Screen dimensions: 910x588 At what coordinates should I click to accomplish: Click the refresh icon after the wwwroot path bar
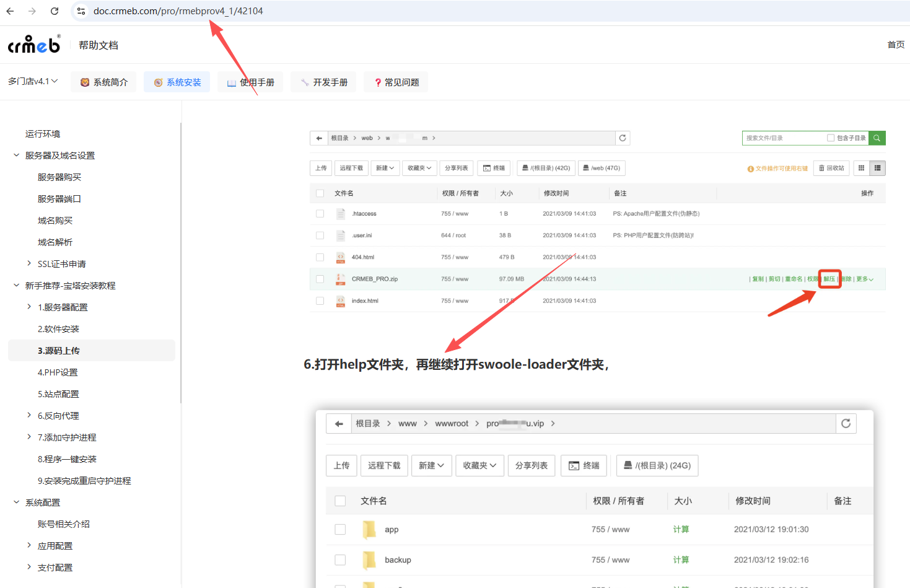click(846, 424)
